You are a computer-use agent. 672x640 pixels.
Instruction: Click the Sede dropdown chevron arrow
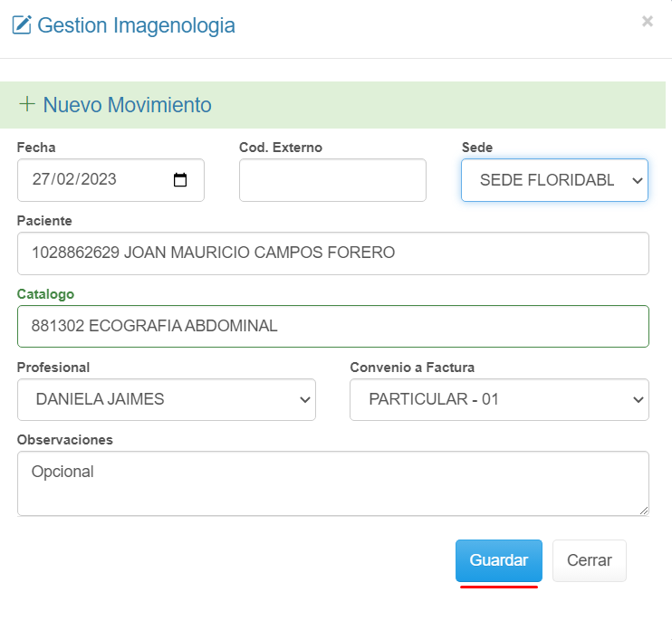click(x=637, y=180)
